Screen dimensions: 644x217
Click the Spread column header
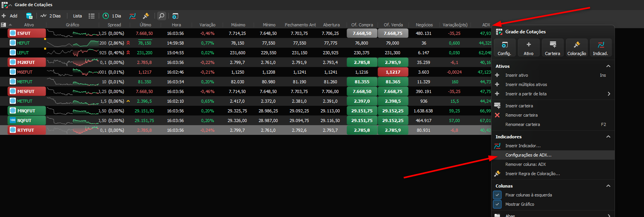[114, 25]
